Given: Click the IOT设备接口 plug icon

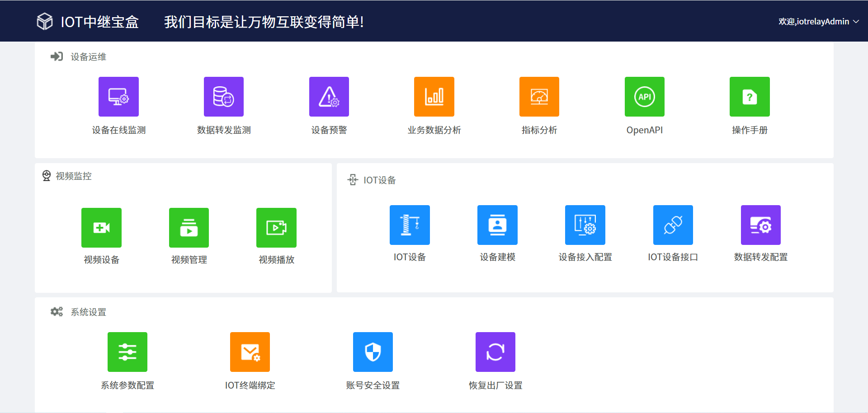Looking at the screenshot, I should tap(673, 225).
